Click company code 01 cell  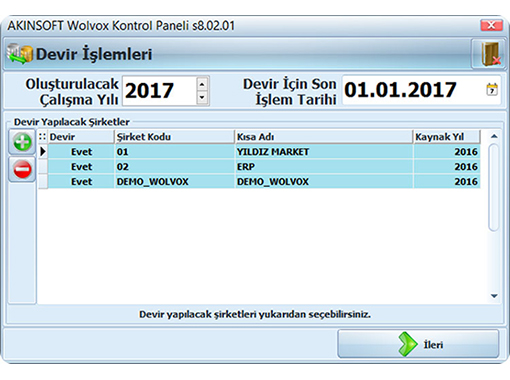click(174, 152)
